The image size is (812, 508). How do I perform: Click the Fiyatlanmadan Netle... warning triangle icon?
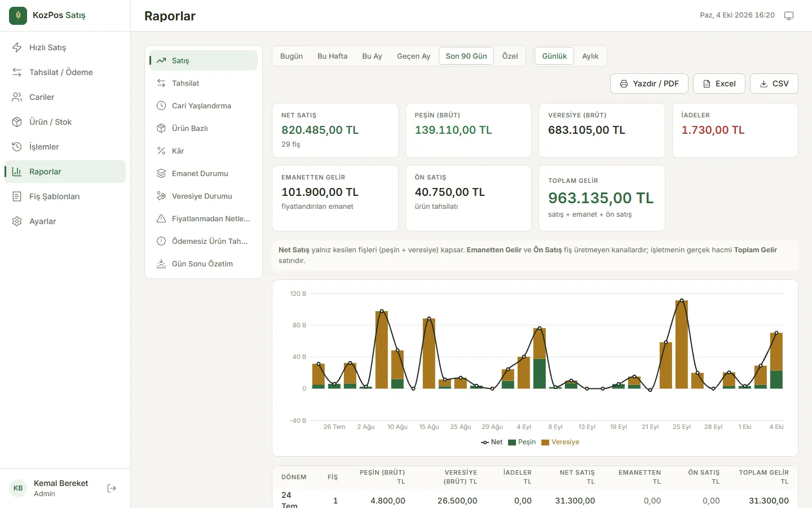(161, 218)
